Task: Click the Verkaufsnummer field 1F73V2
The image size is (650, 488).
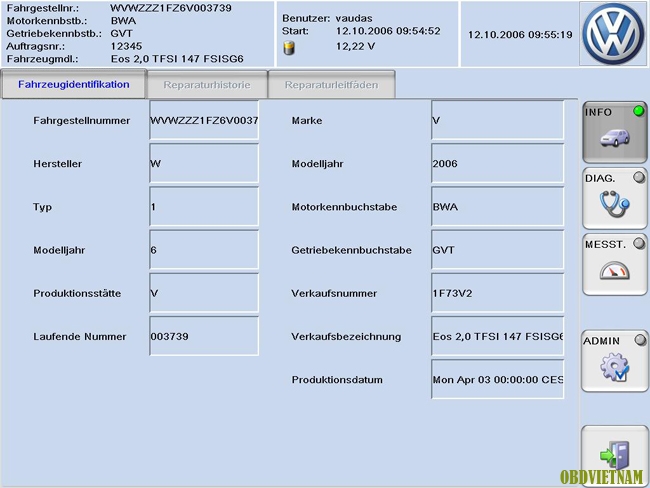Action: (497, 293)
